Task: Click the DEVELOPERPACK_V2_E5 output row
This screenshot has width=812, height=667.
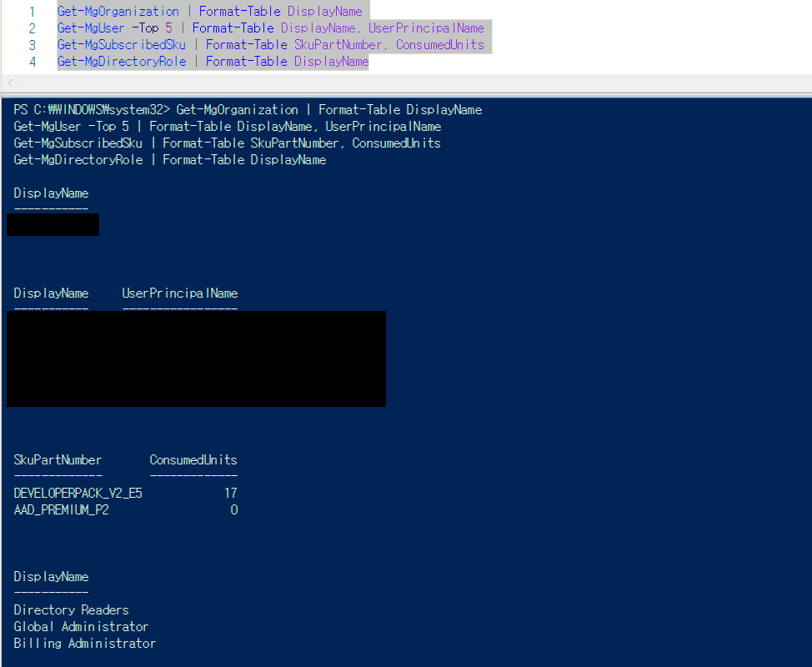Action: pos(125,493)
